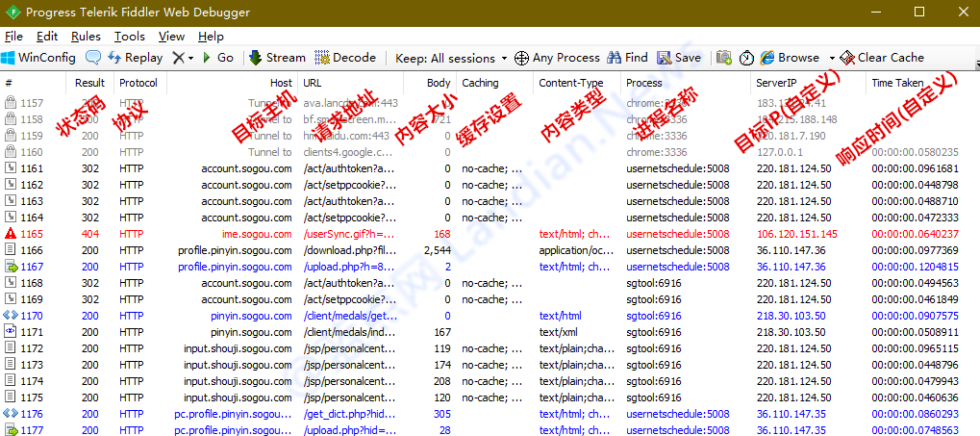Open the Tools menu
The image size is (980, 436).
click(x=130, y=37)
